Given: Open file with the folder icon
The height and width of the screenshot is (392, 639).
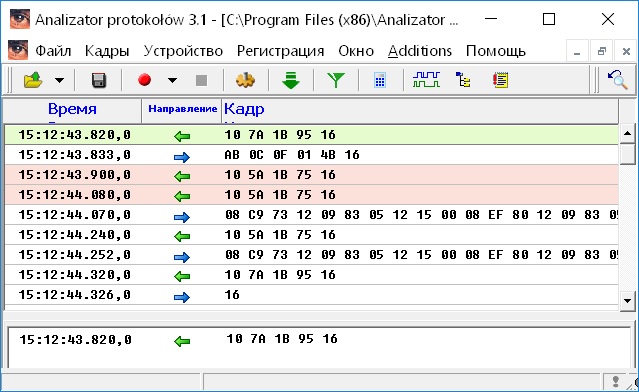Looking at the screenshot, I should [33, 80].
